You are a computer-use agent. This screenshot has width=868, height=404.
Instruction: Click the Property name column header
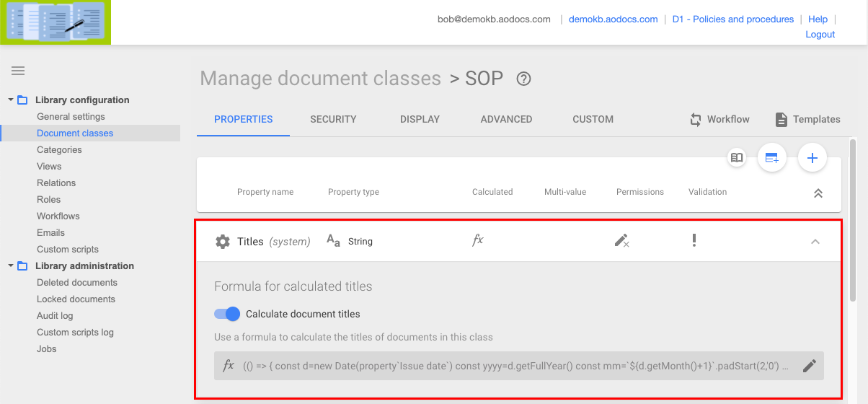tap(265, 192)
